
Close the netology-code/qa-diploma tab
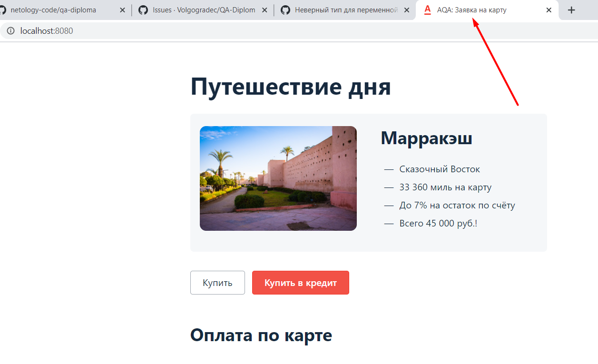[122, 10]
